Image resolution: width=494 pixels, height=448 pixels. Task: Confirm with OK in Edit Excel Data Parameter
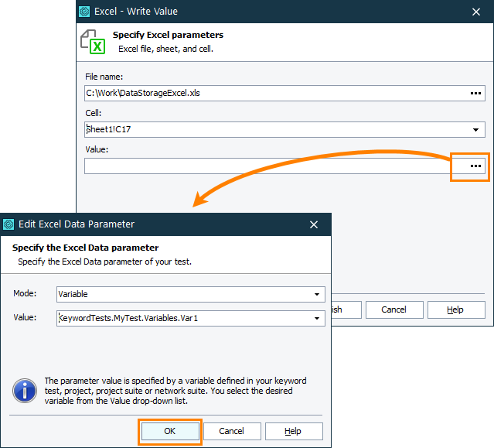170,431
